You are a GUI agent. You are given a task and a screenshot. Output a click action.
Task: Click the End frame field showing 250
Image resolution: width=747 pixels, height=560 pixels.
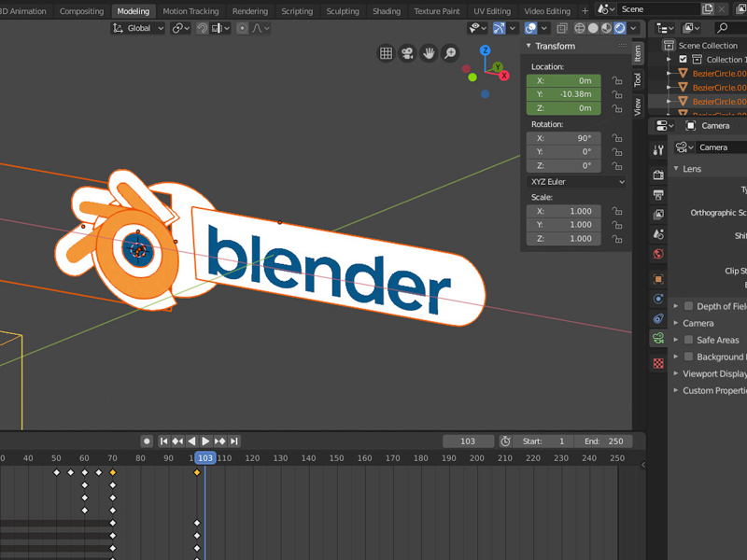(603, 441)
